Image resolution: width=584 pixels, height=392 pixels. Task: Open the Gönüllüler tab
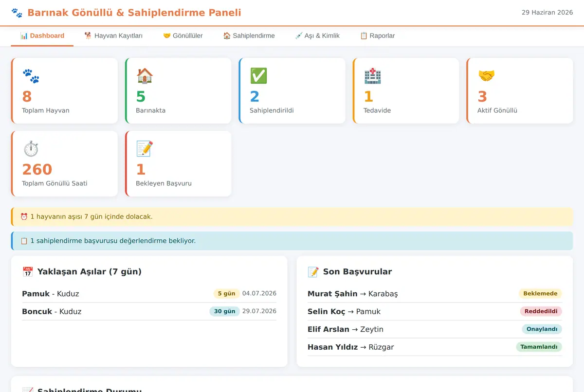(x=182, y=36)
